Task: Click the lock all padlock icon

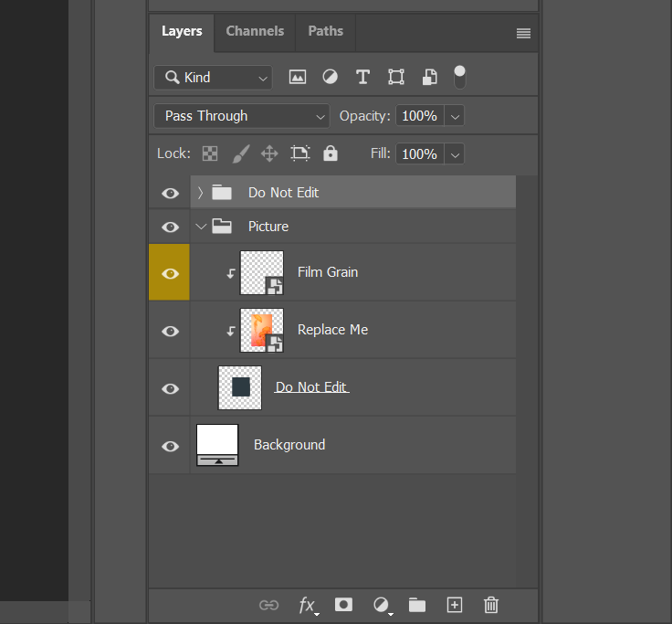Action: (331, 153)
